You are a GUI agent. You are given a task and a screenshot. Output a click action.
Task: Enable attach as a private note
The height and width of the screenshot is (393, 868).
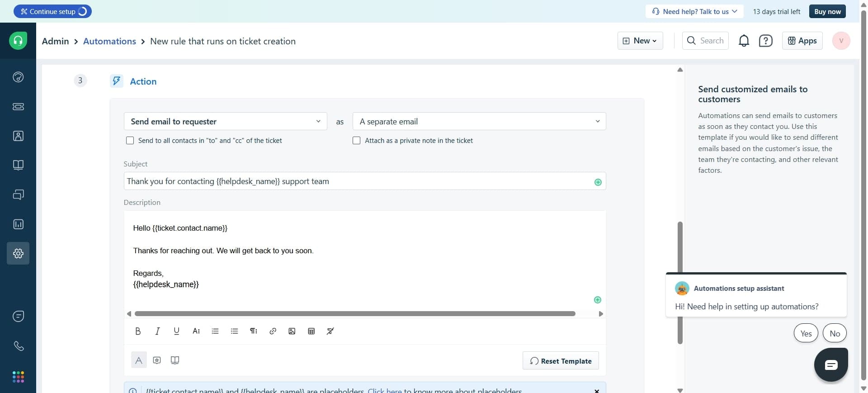point(356,141)
